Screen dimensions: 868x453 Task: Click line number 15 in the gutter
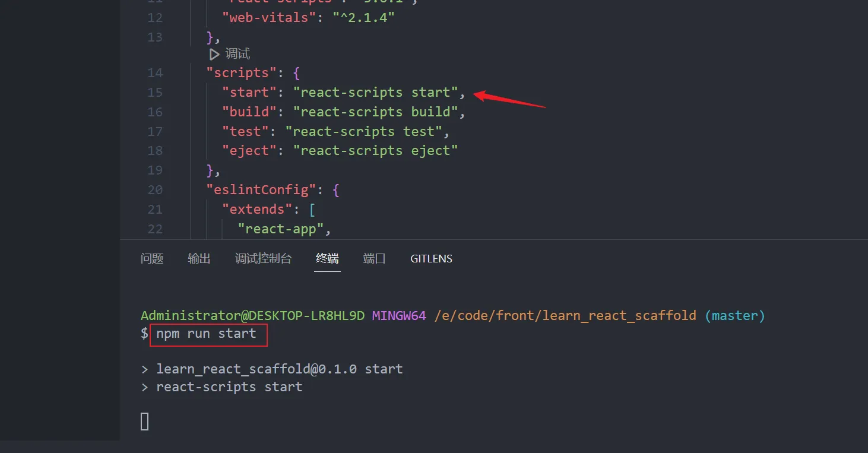point(155,93)
